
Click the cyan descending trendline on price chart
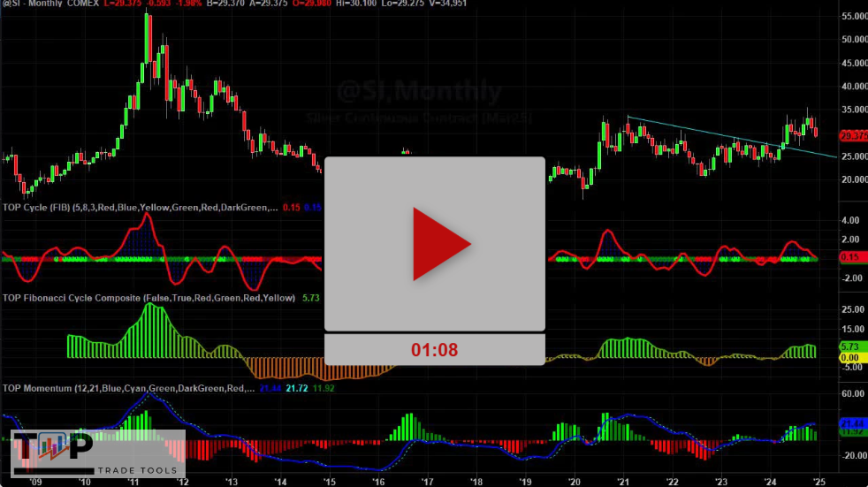[732, 137]
